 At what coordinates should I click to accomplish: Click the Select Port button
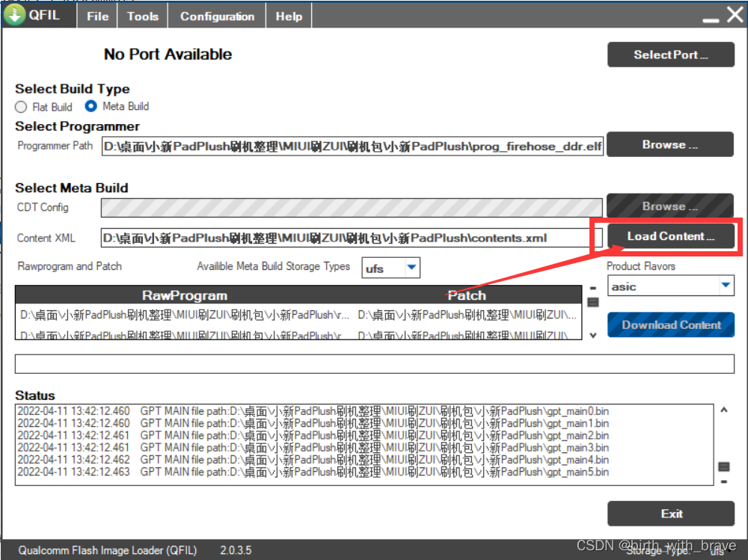pos(670,55)
